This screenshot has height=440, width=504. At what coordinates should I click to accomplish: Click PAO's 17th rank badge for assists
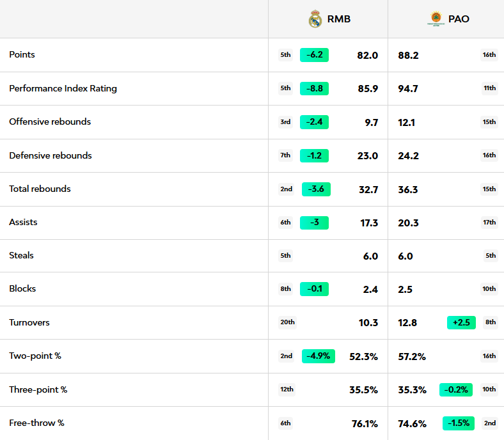point(489,223)
